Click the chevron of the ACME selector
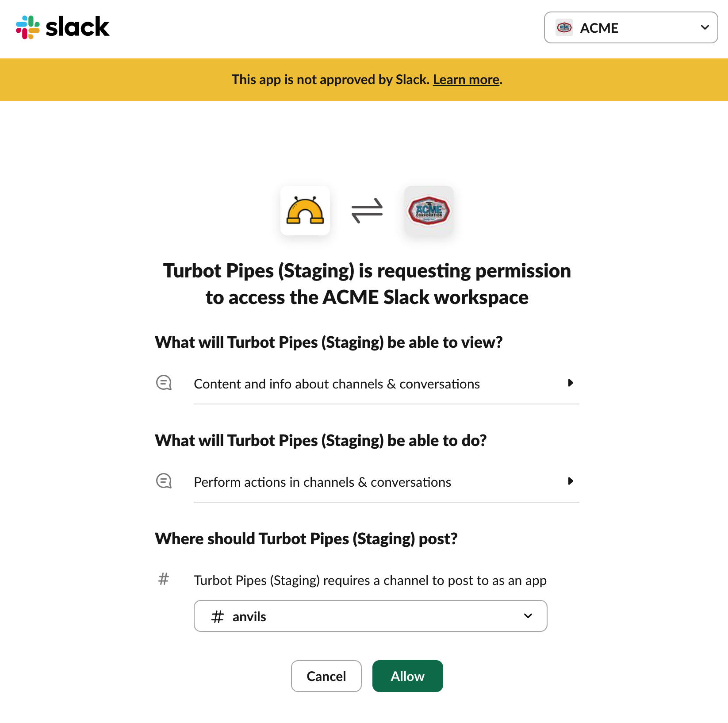728x723 pixels. click(x=705, y=27)
